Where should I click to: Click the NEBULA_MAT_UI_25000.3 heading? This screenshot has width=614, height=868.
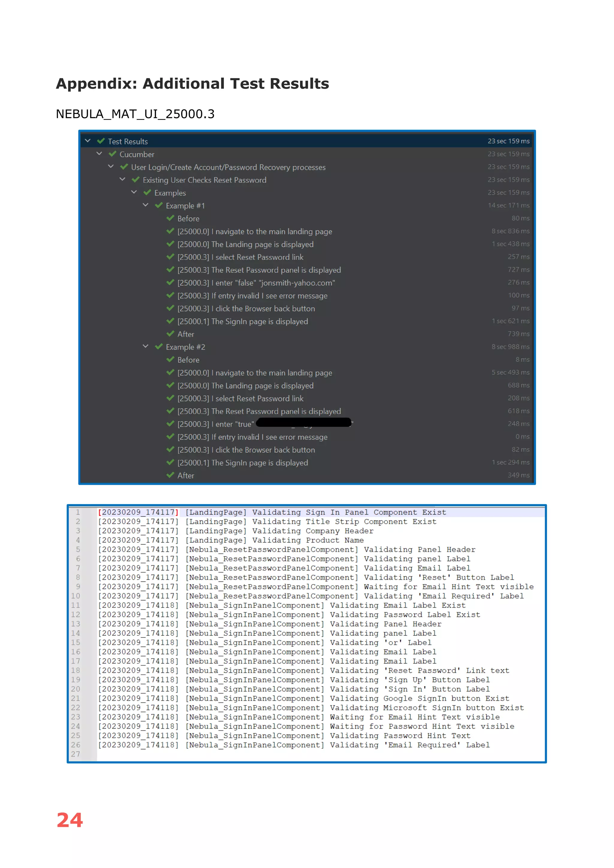coord(135,114)
